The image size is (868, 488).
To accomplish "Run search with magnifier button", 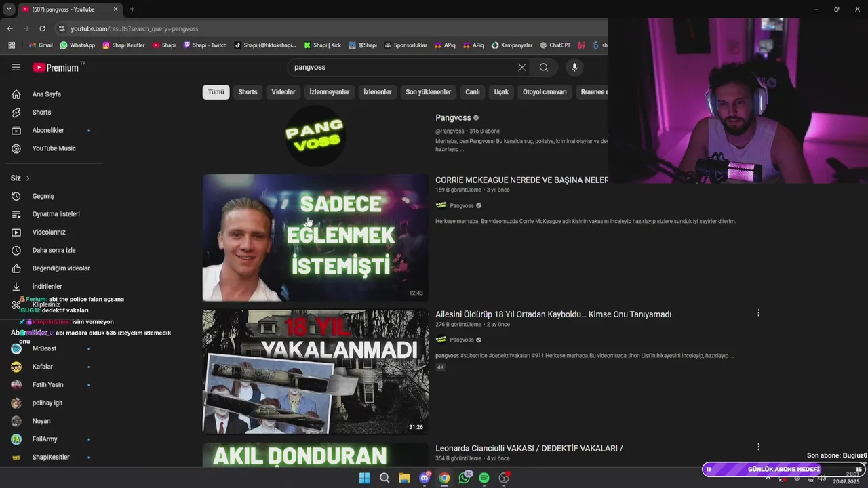I will coord(543,67).
